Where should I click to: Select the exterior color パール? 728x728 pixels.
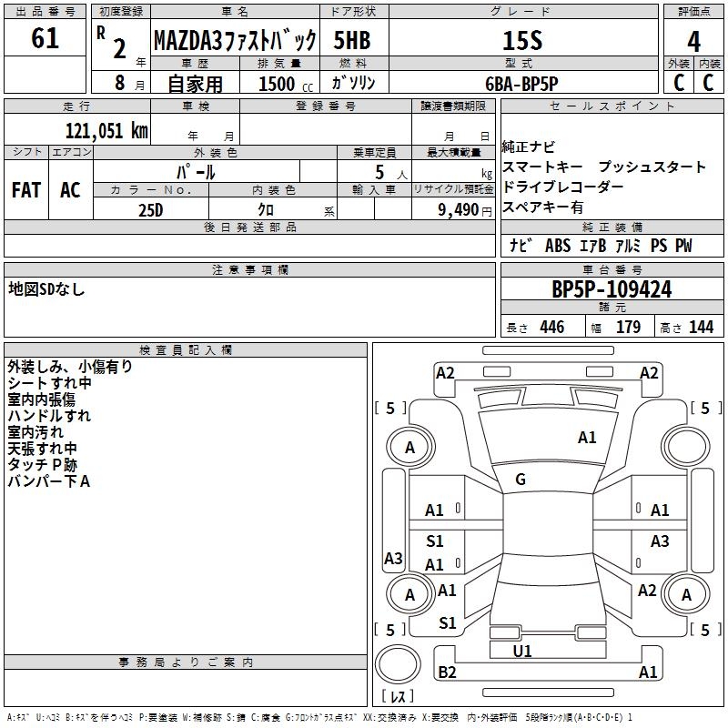pyautogui.click(x=196, y=172)
